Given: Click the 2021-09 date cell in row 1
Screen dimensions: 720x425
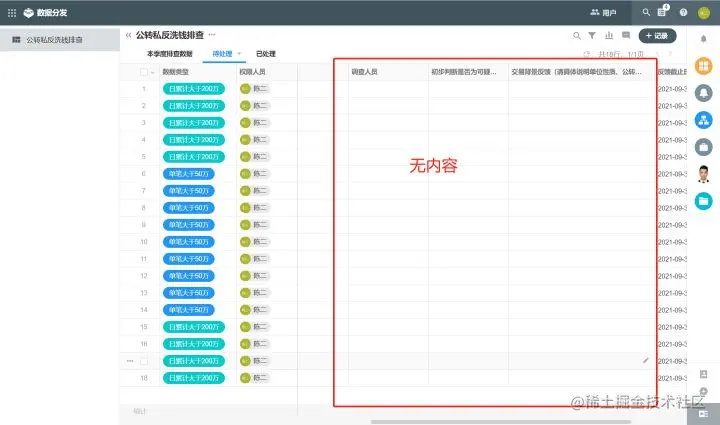Looking at the screenshot, I should 672,89.
